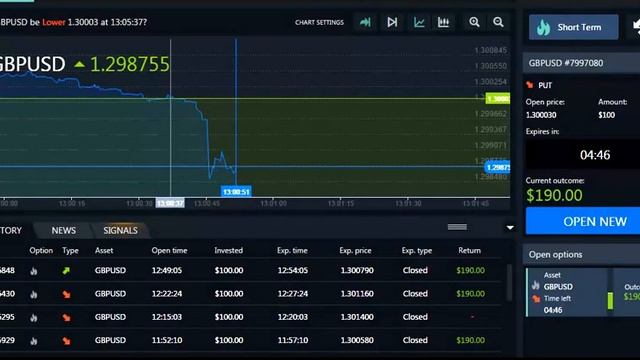Screen dimensions: 640x360
Task: Switch to candlestick chart icon
Action: coord(443,22)
